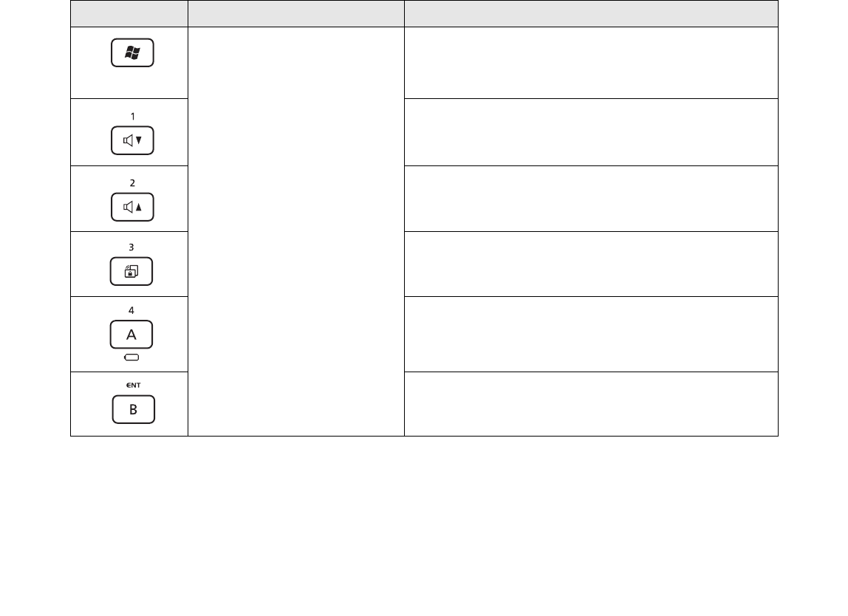Image resolution: width=848 pixels, height=616 pixels.
Task: Select the first gray header cell
Action: 129,13
